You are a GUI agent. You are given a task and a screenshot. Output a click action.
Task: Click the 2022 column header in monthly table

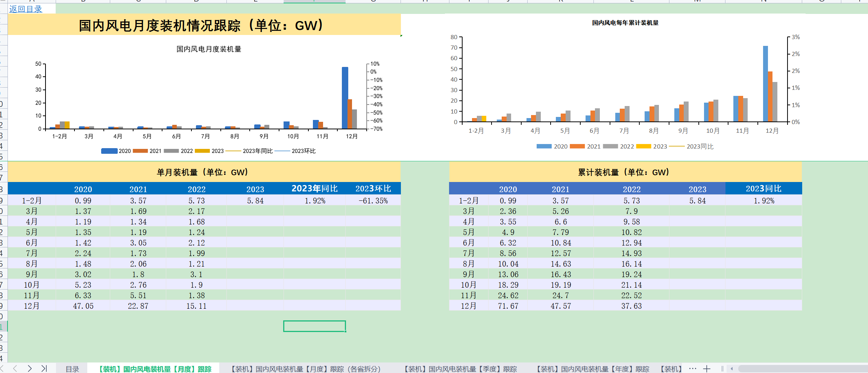tap(196, 189)
